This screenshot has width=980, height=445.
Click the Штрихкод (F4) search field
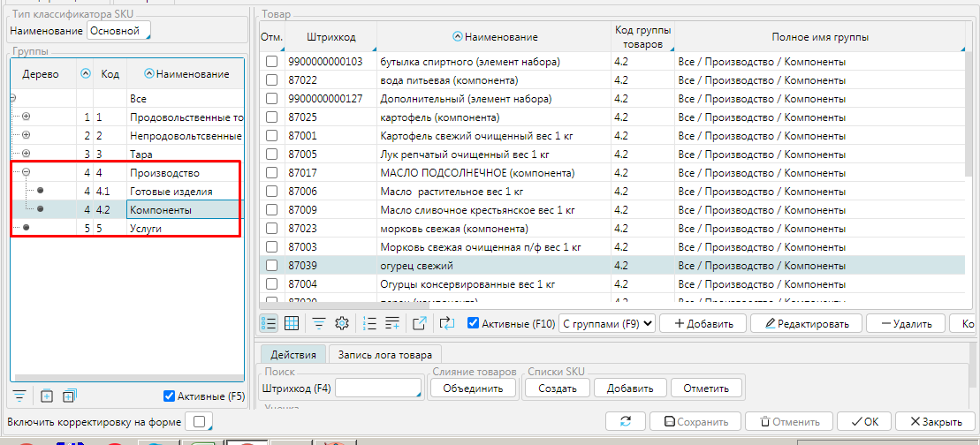coord(380,388)
